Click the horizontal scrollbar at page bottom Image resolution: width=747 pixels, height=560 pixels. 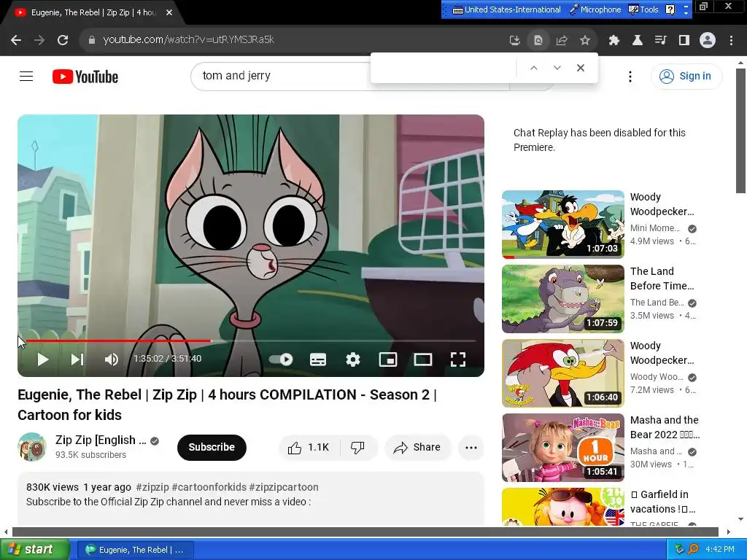(x=365, y=532)
